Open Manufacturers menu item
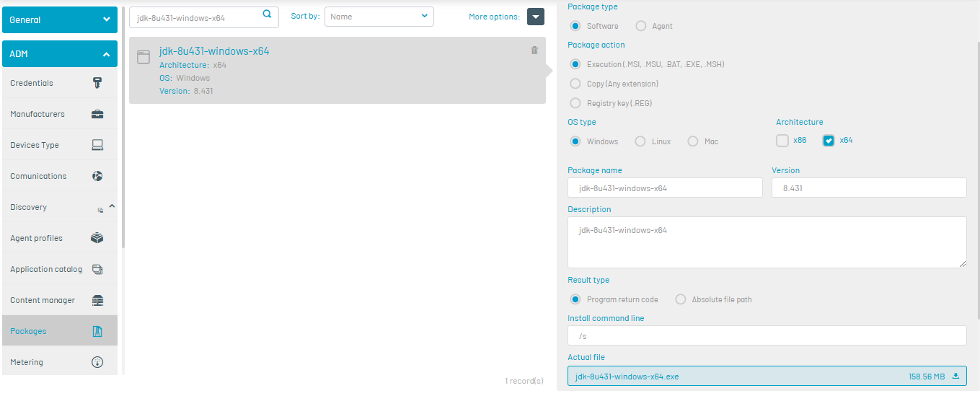The width and height of the screenshot is (980, 396). pos(60,114)
